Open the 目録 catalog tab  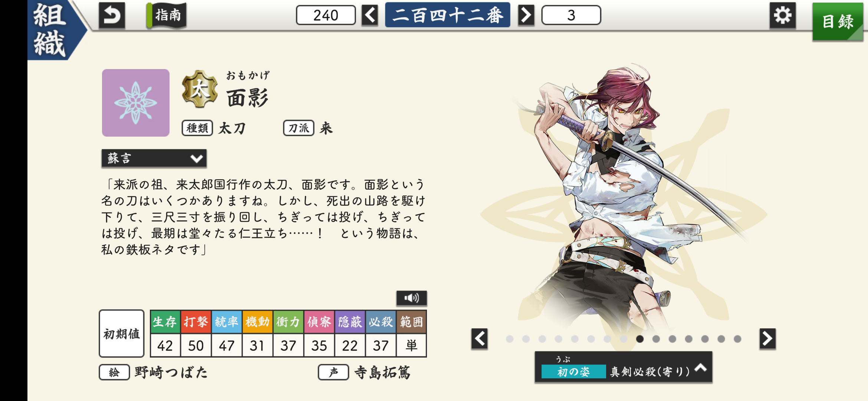click(x=838, y=21)
